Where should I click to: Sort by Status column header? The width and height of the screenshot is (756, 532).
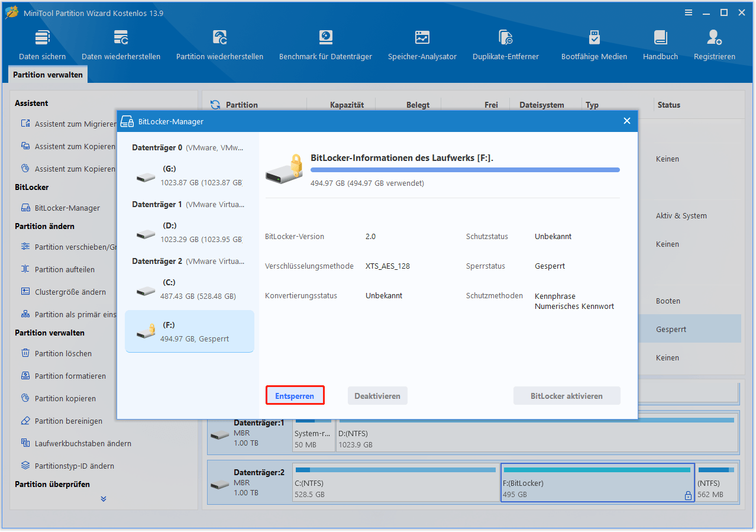click(669, 105)
